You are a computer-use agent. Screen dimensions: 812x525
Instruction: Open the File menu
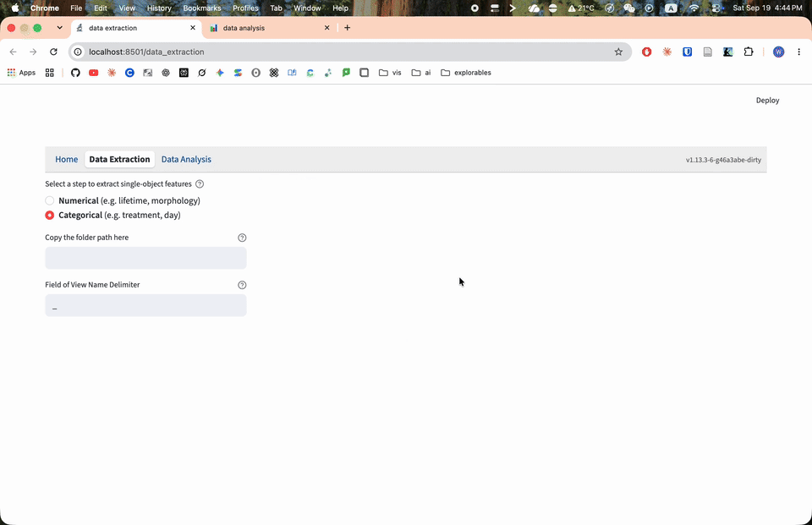tap(76, 8)
